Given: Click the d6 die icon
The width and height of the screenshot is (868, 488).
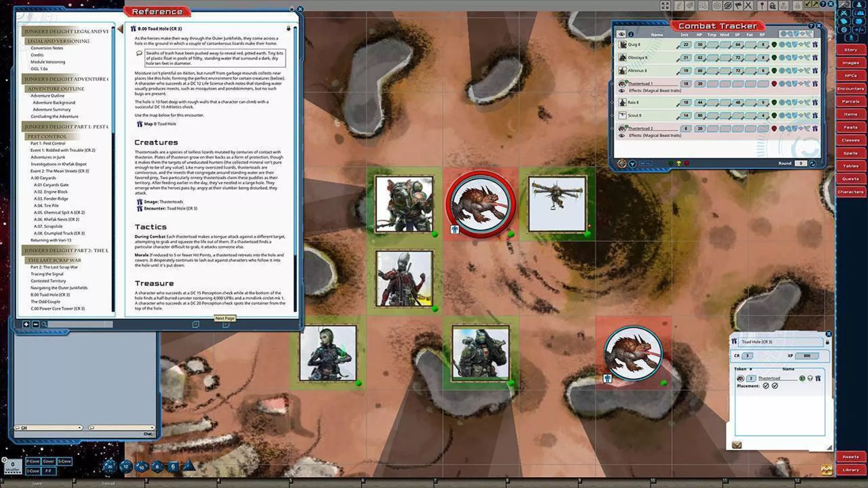Looking at the screenshot, I should 173,467.
